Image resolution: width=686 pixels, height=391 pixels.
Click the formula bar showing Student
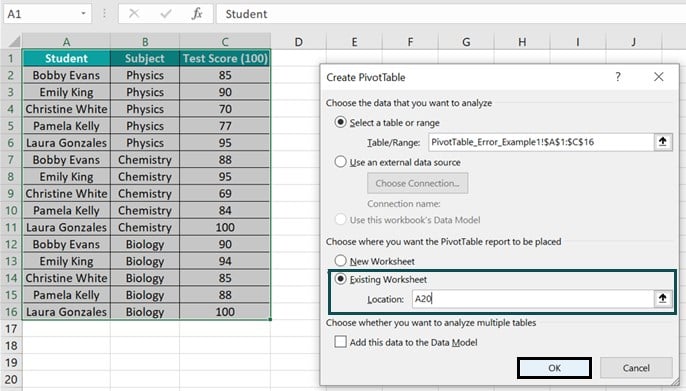[x=451, y=14]
